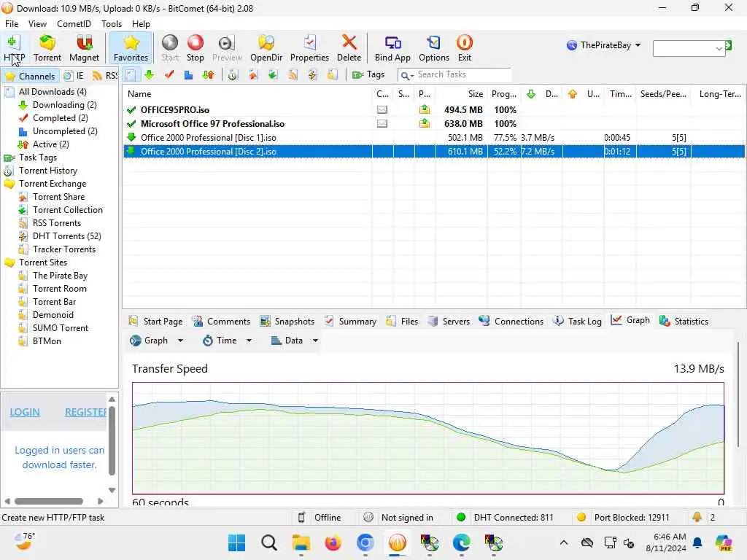The width and height of the screenshot is (747, 560).
Task: Add a Magnet link task
Action: 85,48
